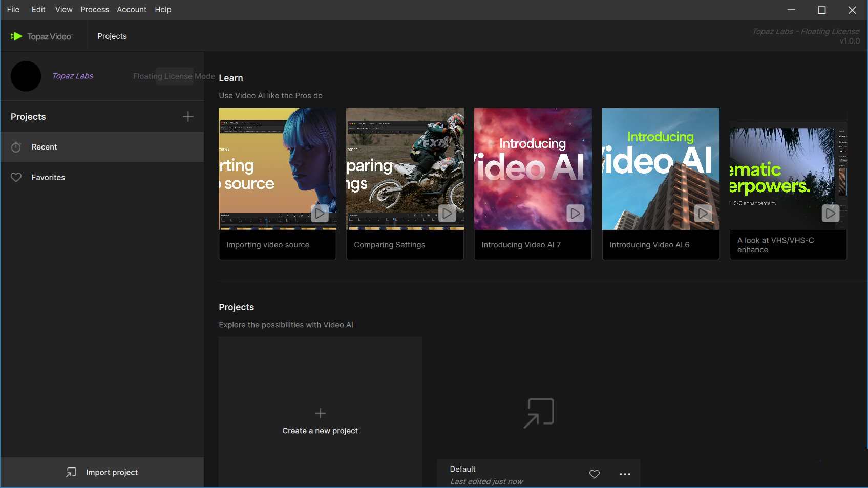Open the Process menu
The image size is (868, 488).
coord(94,9)
